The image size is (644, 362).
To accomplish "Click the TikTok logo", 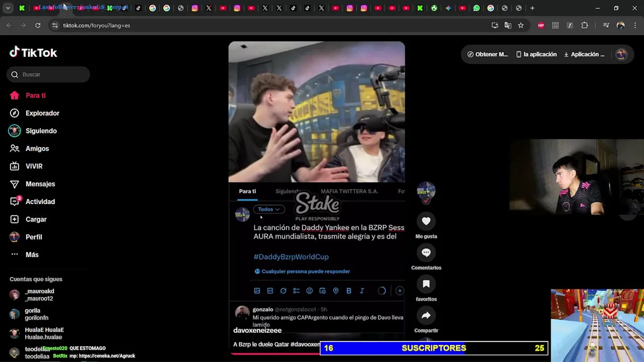I will click(33, 52).
